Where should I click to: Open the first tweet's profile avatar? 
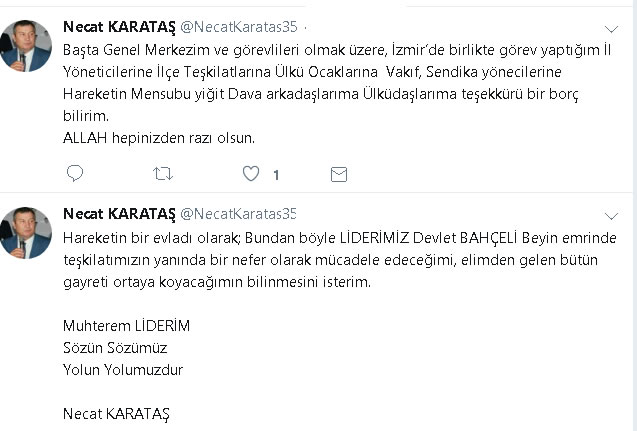26,46
